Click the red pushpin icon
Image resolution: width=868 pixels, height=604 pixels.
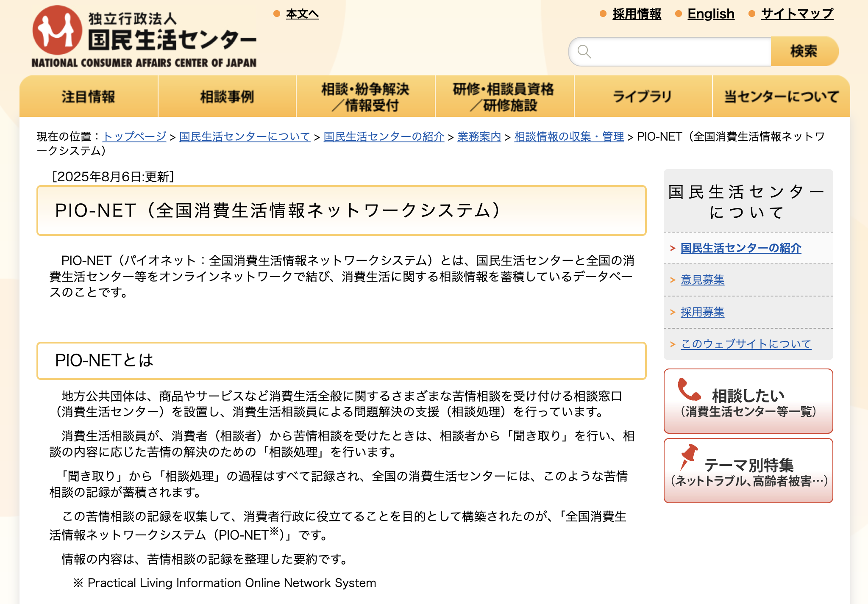point(689,457)
